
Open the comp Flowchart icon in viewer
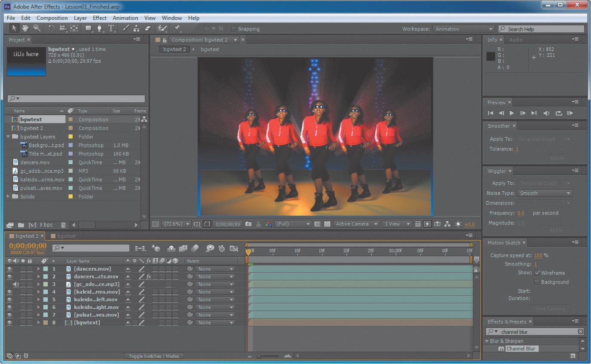coord(447,224)
